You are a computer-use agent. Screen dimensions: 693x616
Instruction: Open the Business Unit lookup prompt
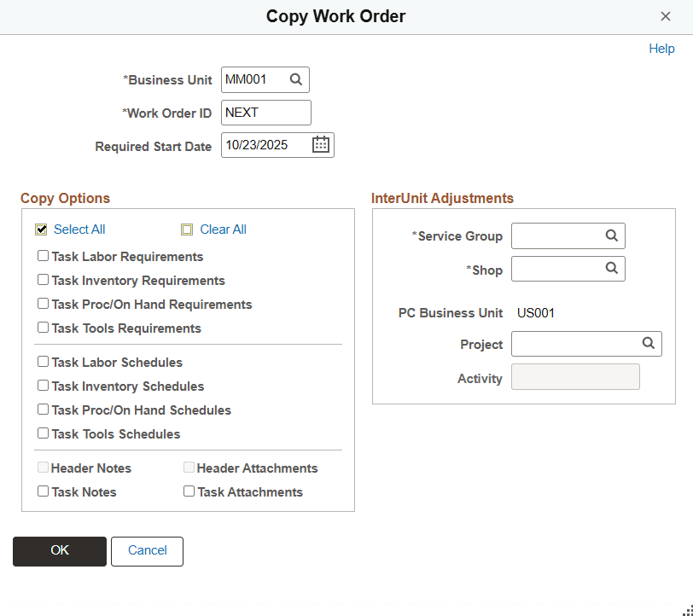coord(295,79)
